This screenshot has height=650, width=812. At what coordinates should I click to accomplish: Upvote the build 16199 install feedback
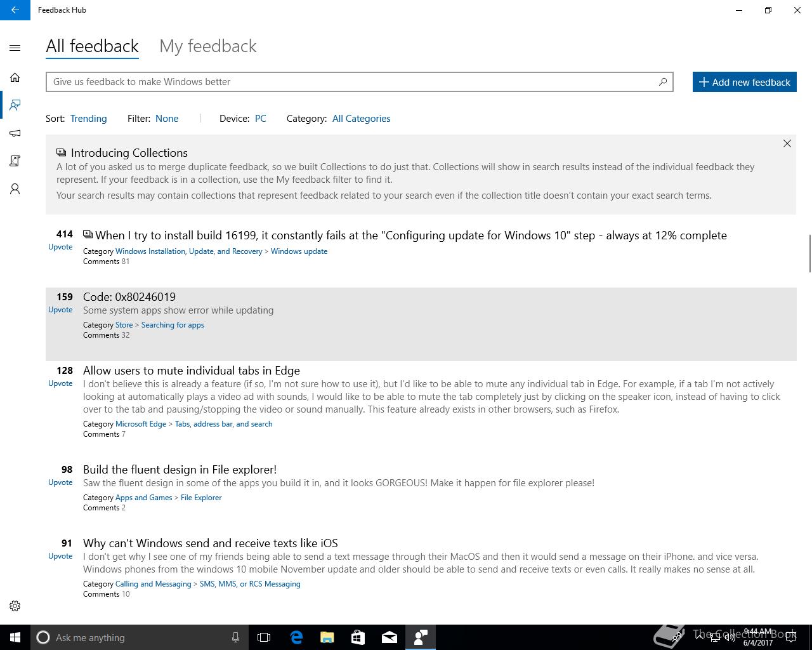(60, 247)
